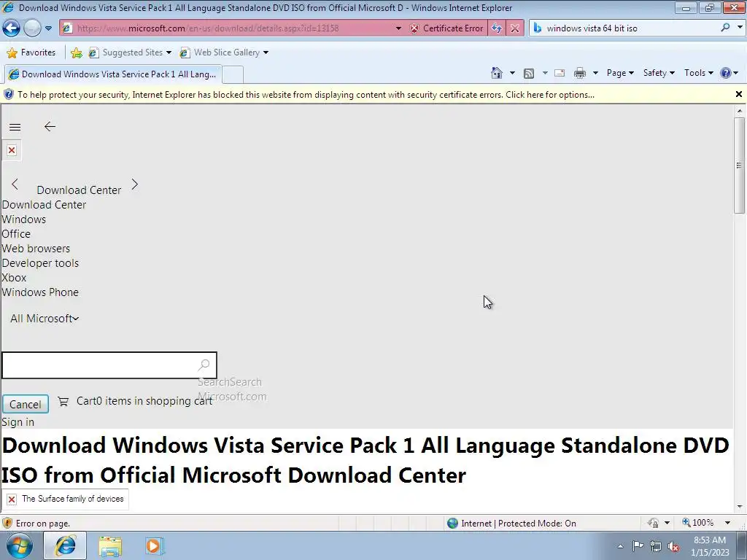Open the Windows navigation link
This screenshot has height=560, width=747.
[x=24, y=219]
